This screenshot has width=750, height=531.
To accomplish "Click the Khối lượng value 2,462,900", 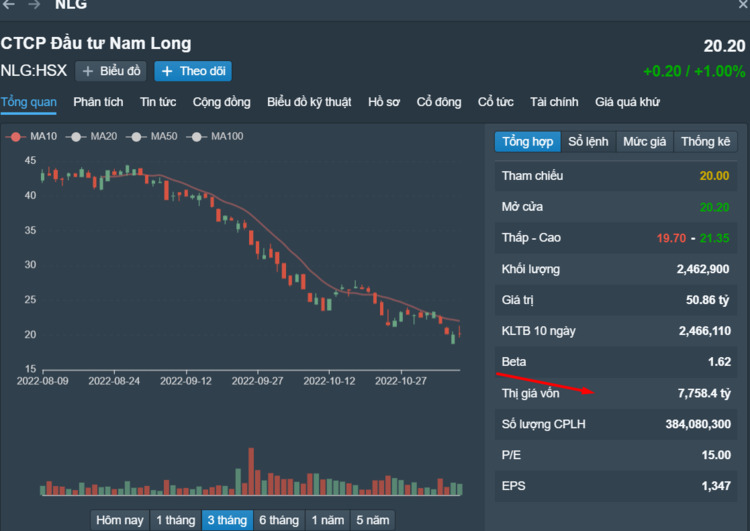I will pos(703,269).
